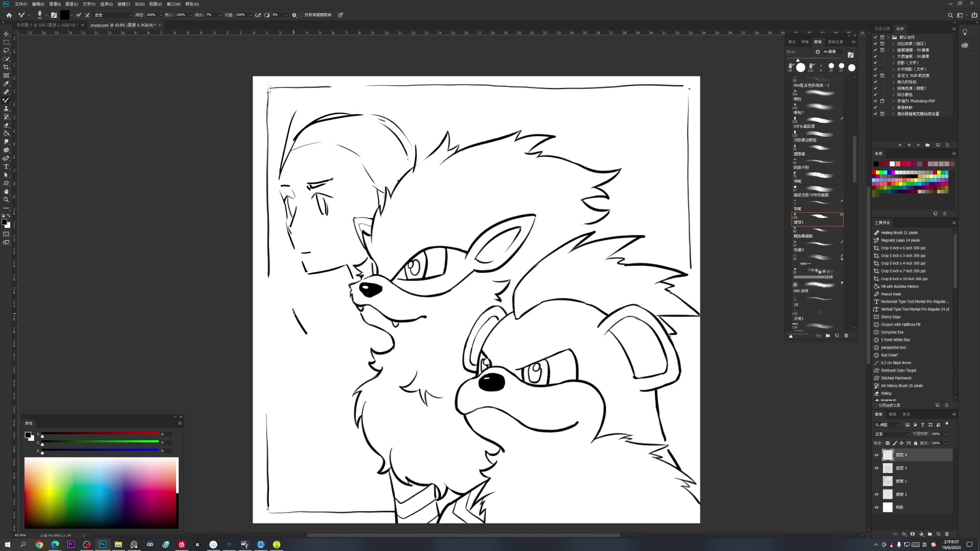Open the brush combination preset dropdown 自定
This screenshot has height=551, width=980.
pyautogui.click(x=113, y=15)
